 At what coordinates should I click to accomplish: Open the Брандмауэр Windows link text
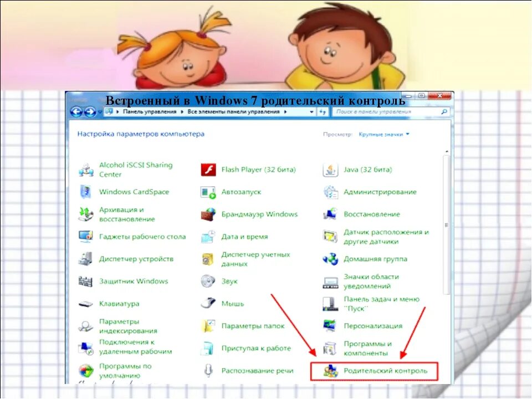259,214
